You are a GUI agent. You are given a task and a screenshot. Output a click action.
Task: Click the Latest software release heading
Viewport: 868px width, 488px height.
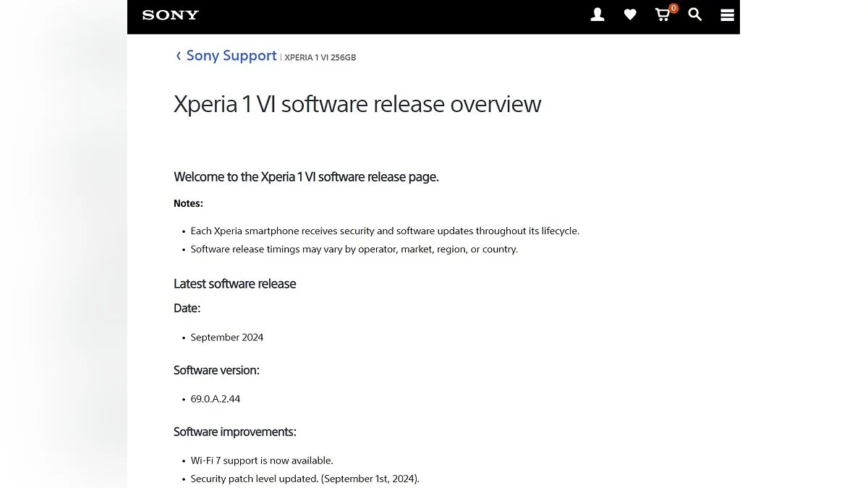pyautogui.click(x=234, y=283)
